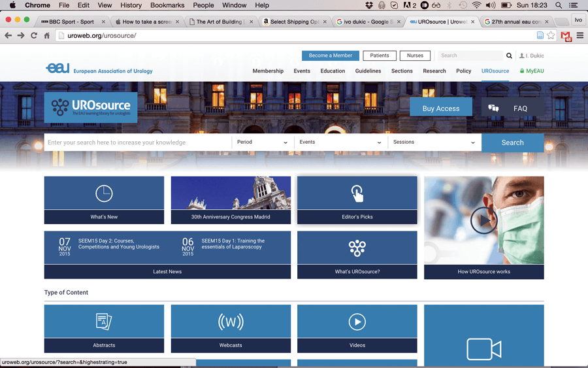
Task: Click the What's New clock icon
Action: click(104, 193)
